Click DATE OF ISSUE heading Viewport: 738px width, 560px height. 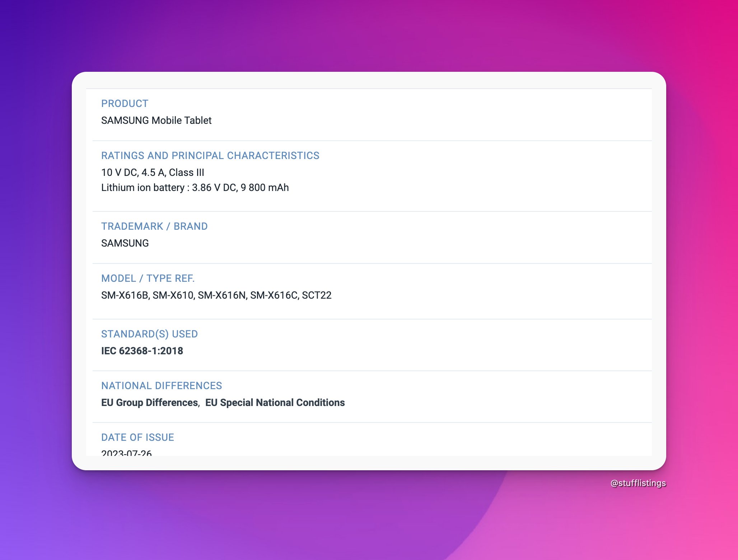137,438
